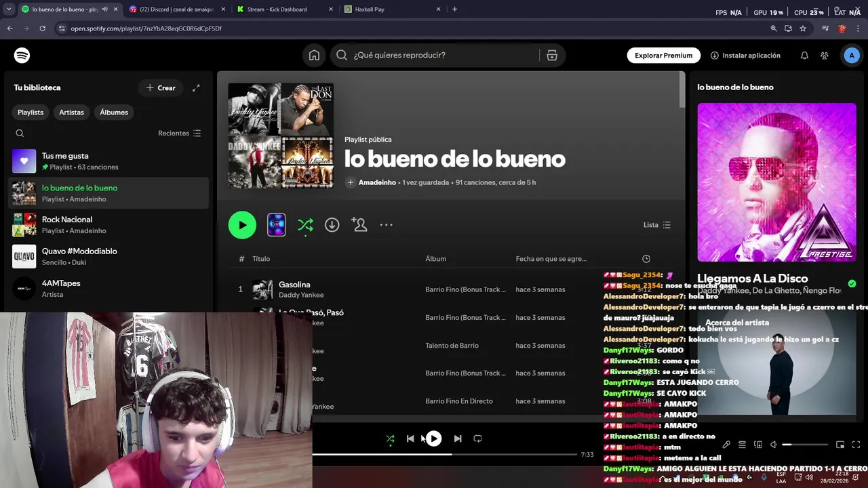Screen dimensions: 868x488
Task: Open Connect to a device
Action: click(758, 445)
